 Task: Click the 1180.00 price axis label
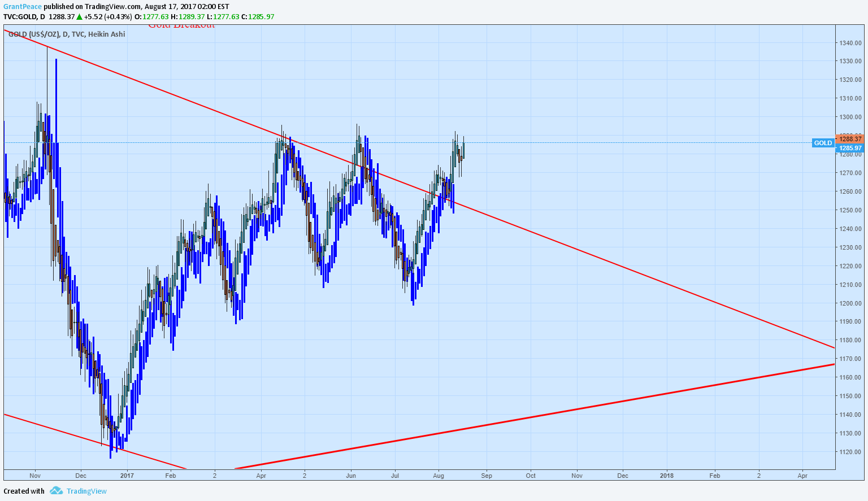click(850, 341)
